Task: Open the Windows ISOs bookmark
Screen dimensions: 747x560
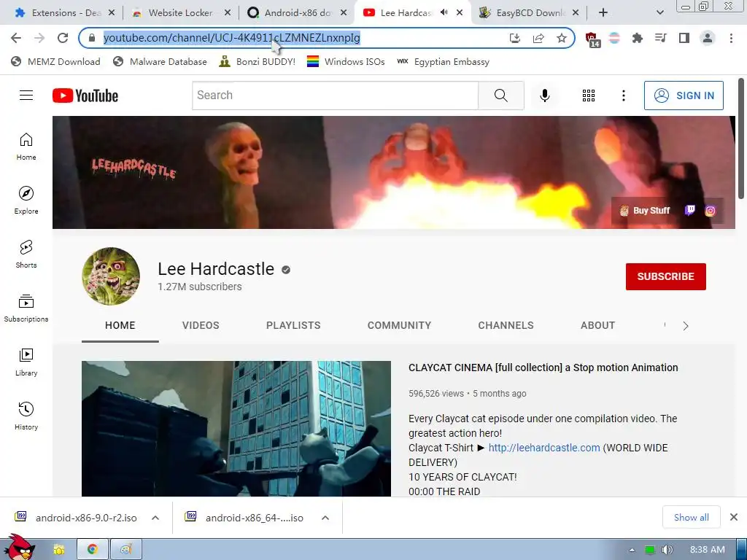Action: pos(346,61)
